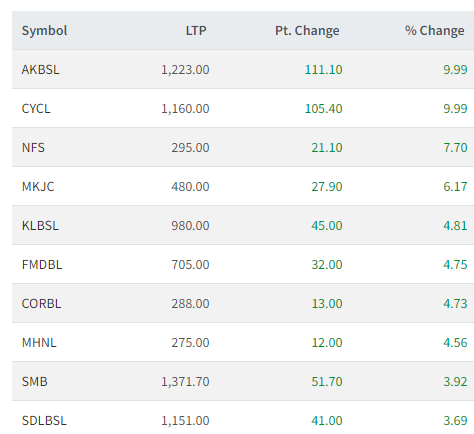474x434 pixels.
Task: Click MHNL percent change 4.56
Action: pyautogui.click(x=455, y=343)
